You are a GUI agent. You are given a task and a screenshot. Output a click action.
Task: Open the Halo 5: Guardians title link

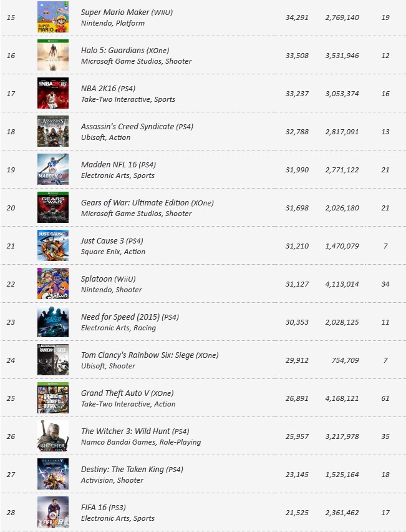pyautogui.click(x=125, y=51)
